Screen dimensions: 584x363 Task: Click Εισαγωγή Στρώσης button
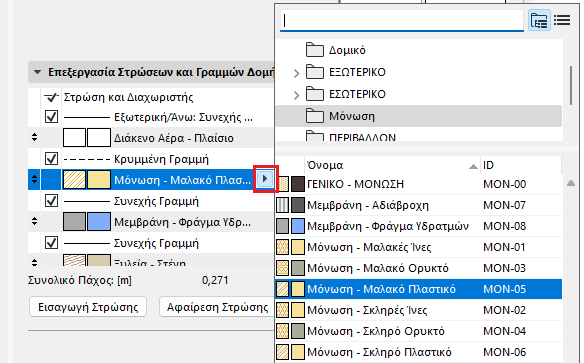[x=88, y=307]
